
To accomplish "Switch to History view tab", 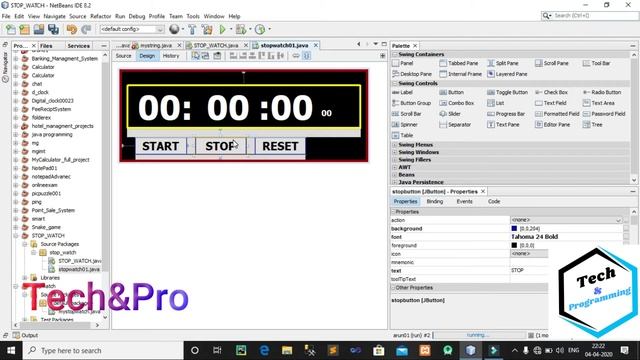I will (x=171, y=56).
